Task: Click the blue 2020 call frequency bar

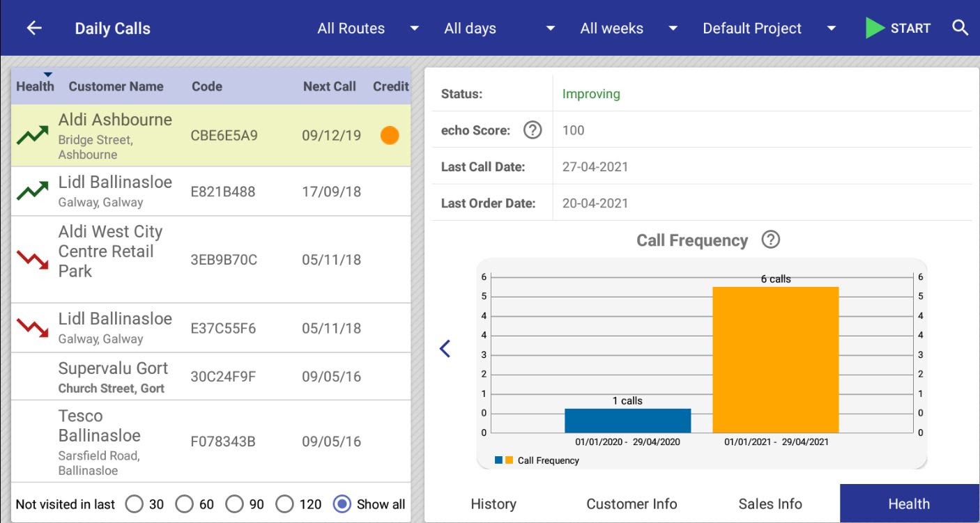Action: pyautogui.click(x=627, y=421)
